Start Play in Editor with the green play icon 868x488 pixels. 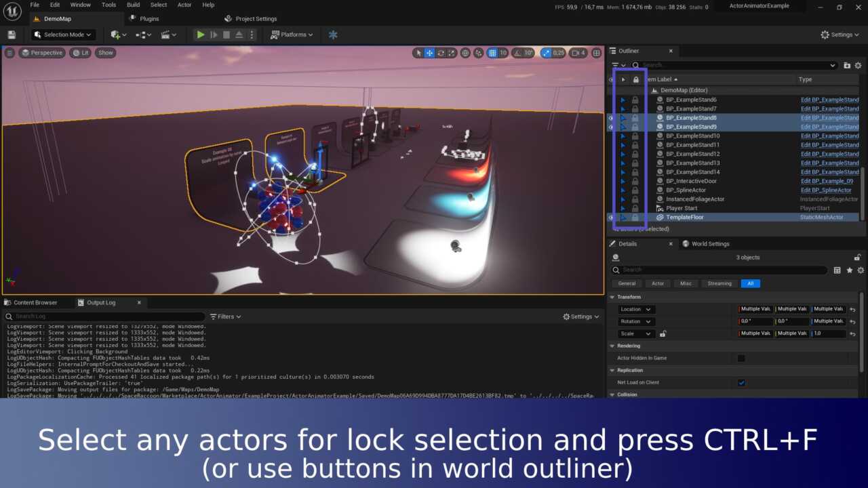point(200,35)
